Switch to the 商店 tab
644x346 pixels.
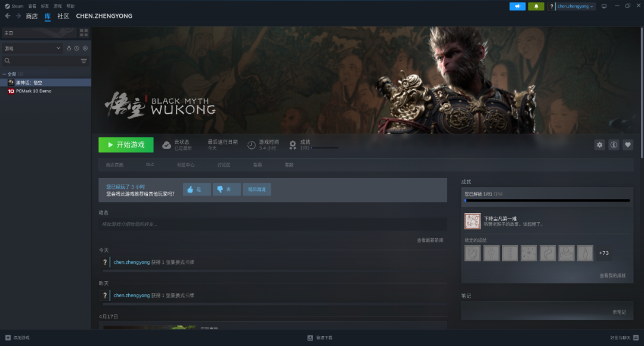(32, 16)
